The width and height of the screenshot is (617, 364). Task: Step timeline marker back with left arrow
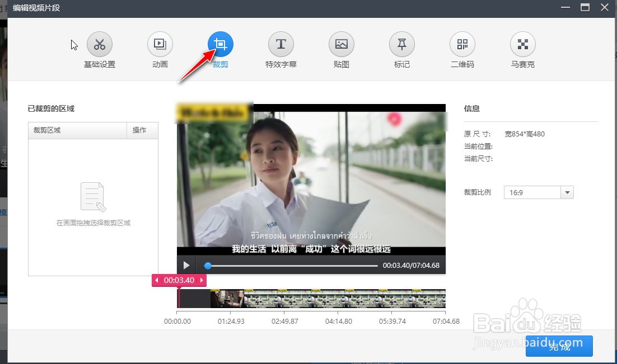coord(157,280)
